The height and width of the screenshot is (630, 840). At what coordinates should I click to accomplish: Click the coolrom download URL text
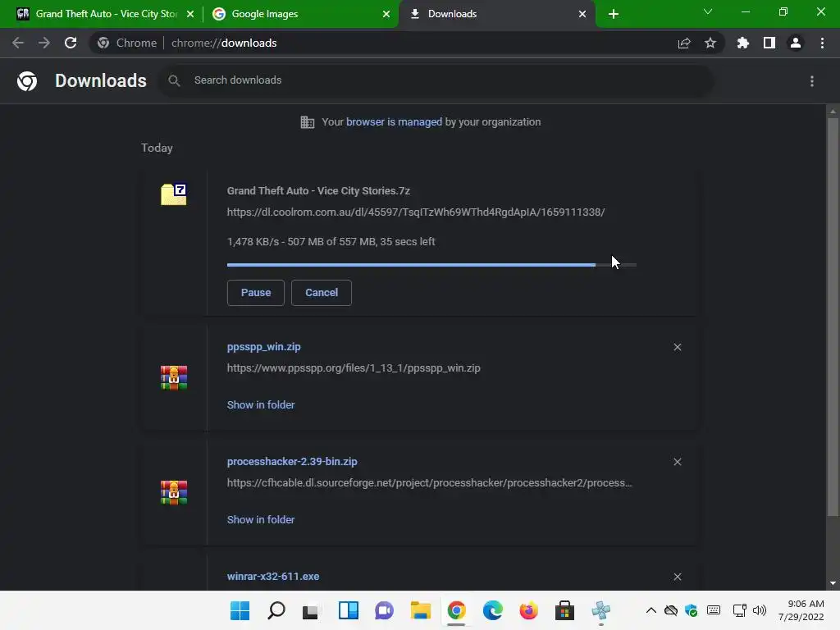[x=416, y=212]
